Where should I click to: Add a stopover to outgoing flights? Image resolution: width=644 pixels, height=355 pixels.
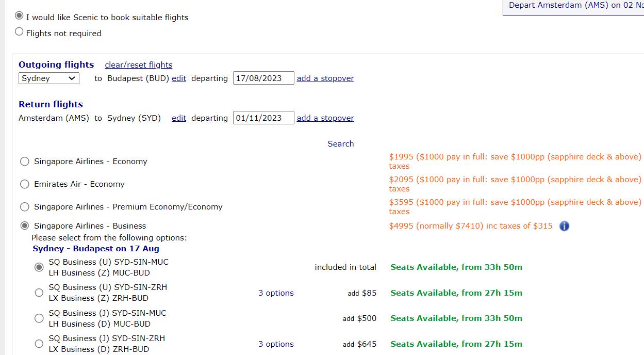325,78
